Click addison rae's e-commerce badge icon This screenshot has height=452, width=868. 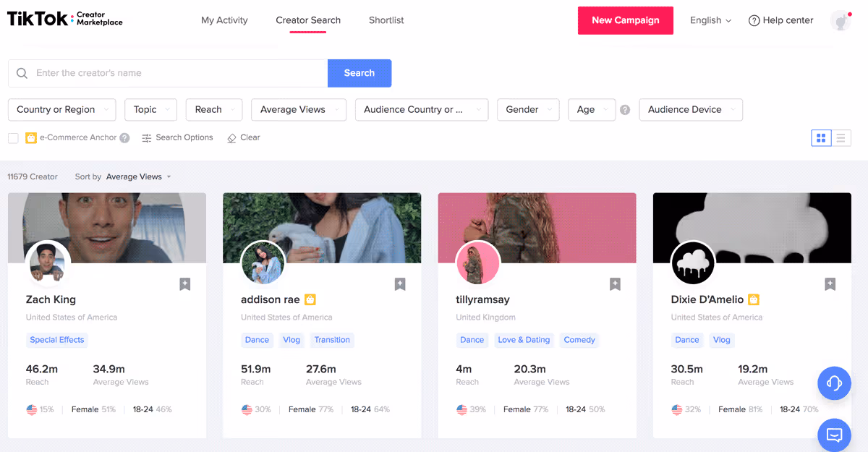[x=310, y=299]
